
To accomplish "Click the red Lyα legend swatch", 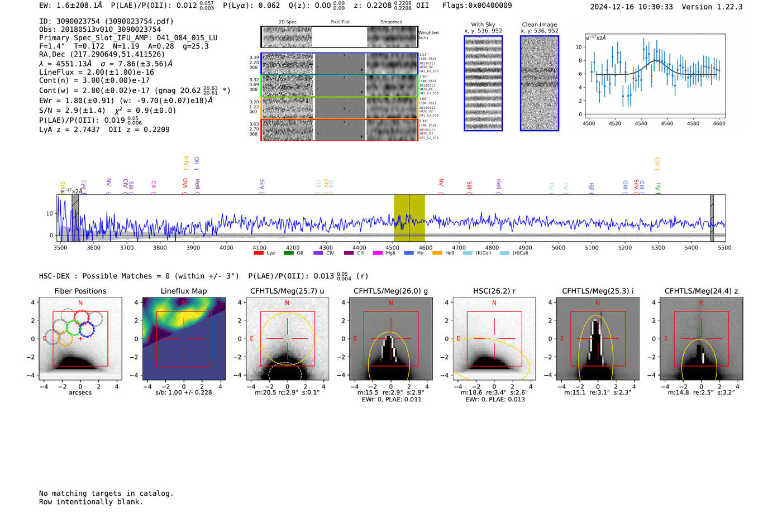I will pos(259,253).
